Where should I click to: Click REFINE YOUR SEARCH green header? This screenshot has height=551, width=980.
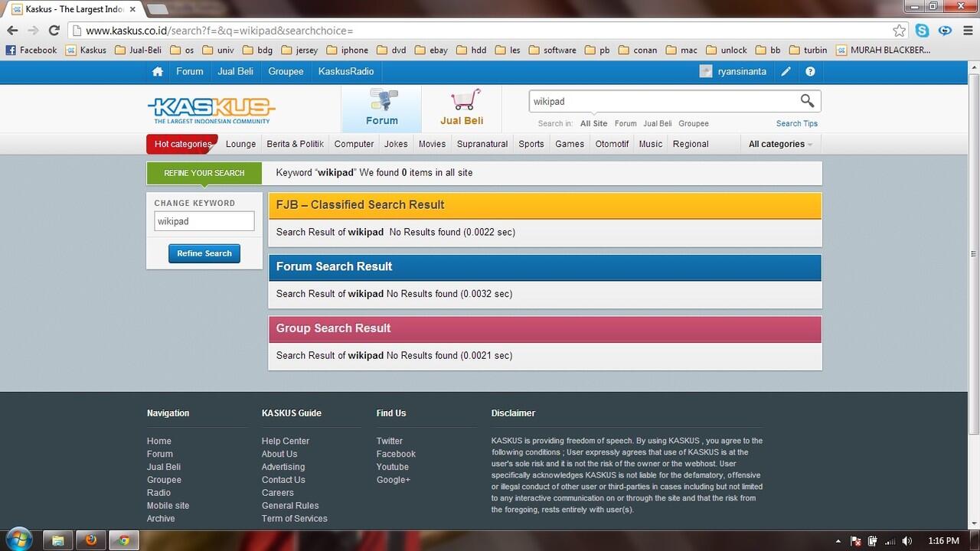pos(204,173)
